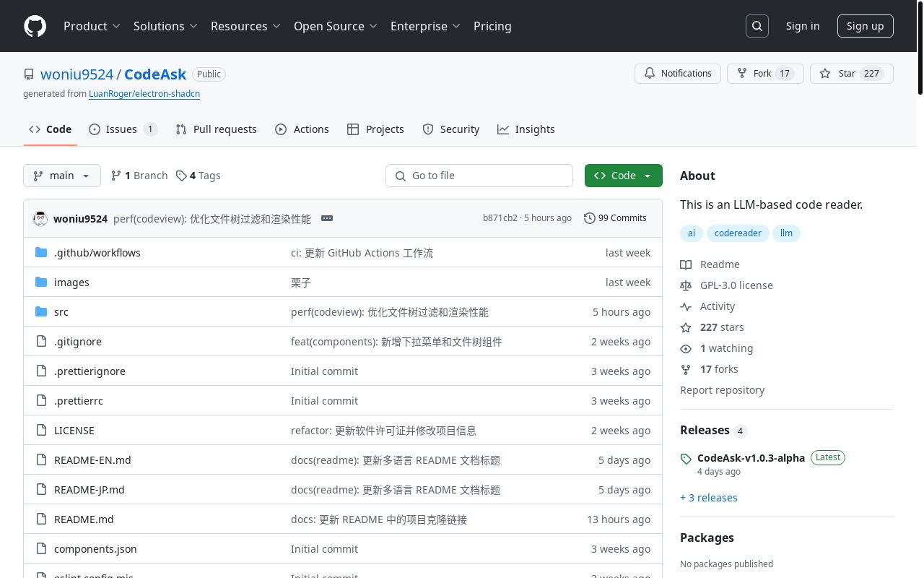Click the .github/workflows folder icon
The height and width of the screenshot is (578, 924).
[x=41, y=253]
